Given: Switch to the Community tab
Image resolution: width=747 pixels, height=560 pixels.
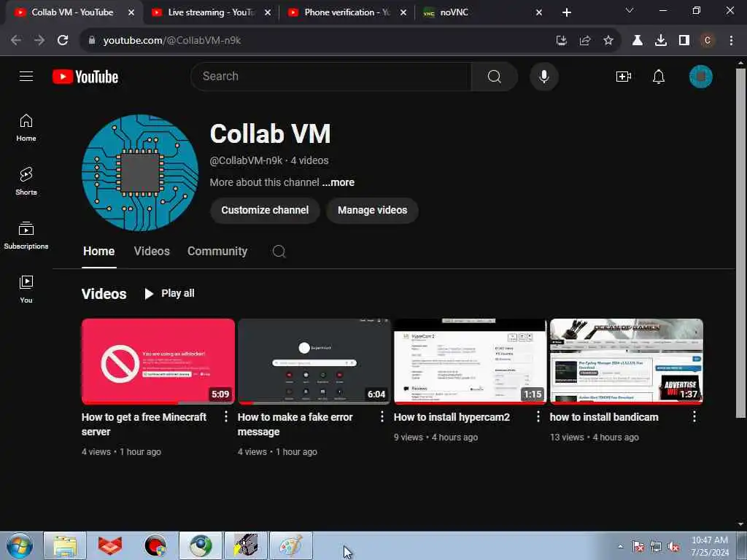Looking at the screenshot, I should 217,252.
